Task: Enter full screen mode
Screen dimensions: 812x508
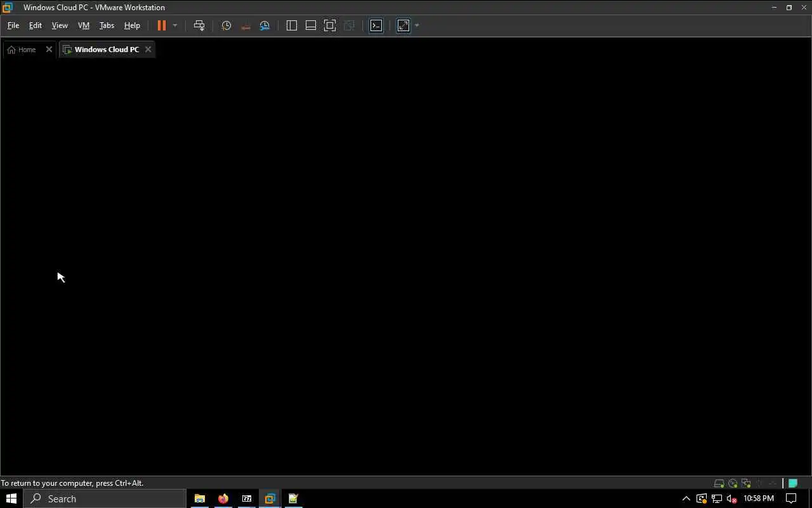Action: 330,25
